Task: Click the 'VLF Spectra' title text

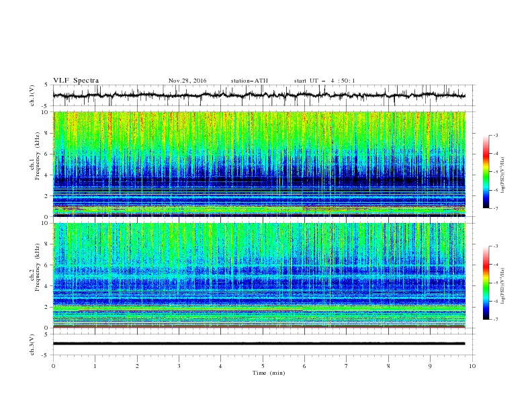Action: tap(76, 81)
